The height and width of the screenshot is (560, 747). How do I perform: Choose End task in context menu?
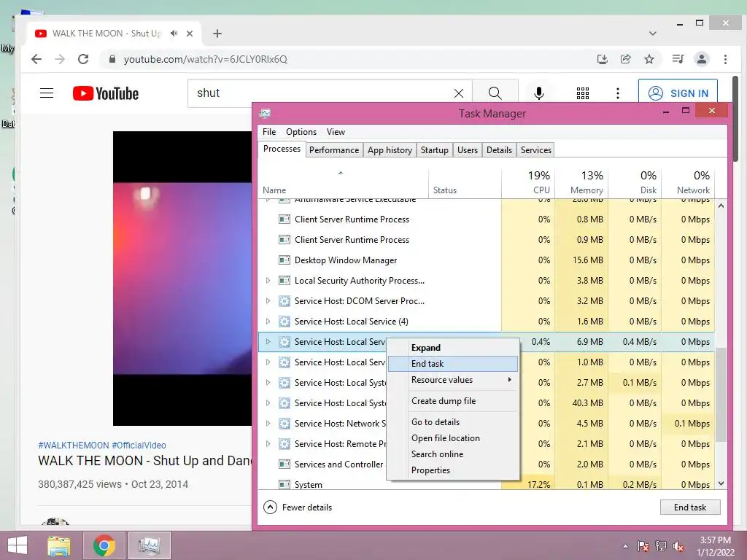[453, 364]
